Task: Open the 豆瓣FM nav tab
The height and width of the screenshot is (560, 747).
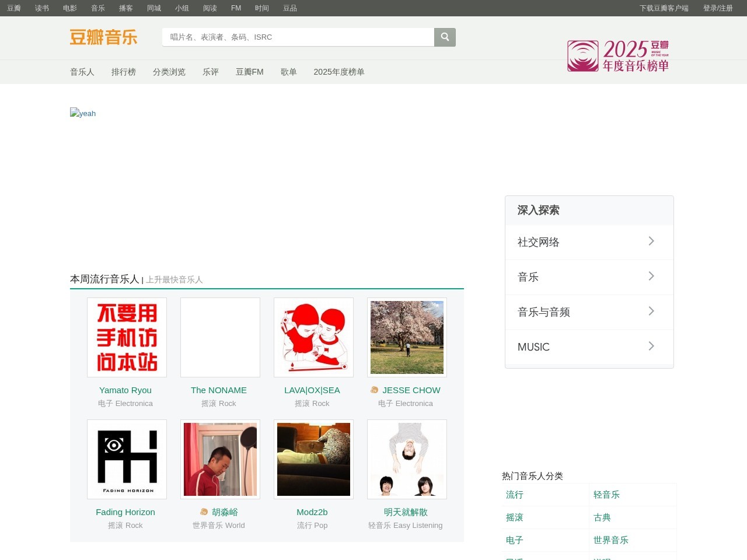Action: point(250,72)
